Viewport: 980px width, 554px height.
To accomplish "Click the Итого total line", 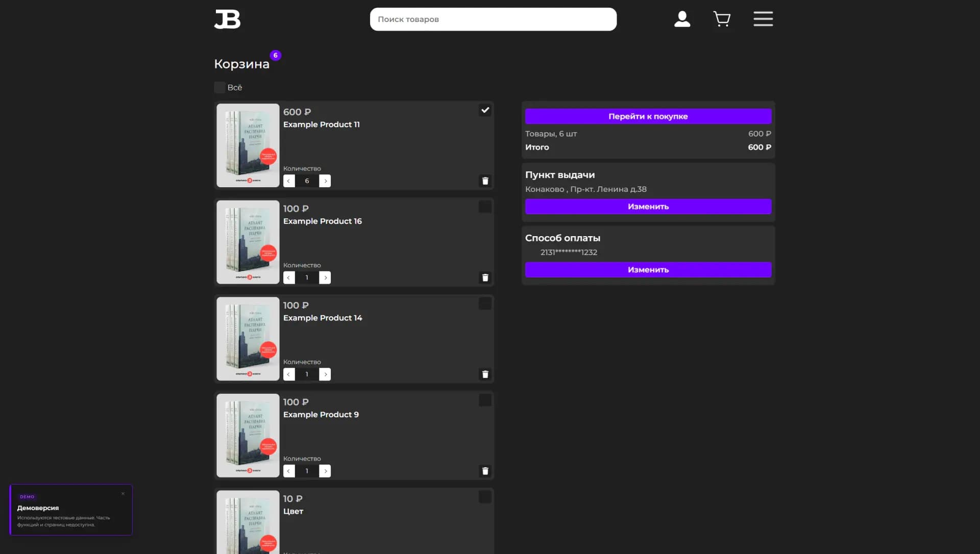I will pos(648,147).
